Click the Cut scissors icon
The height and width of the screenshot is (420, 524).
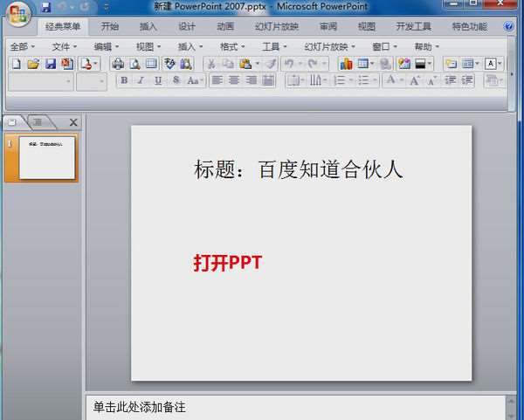click(211, 64)
